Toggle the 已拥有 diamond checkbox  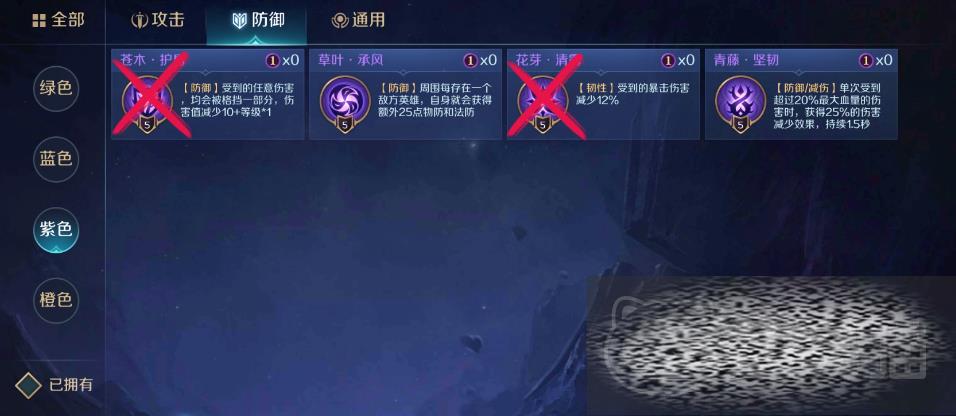tap(28, 386)
